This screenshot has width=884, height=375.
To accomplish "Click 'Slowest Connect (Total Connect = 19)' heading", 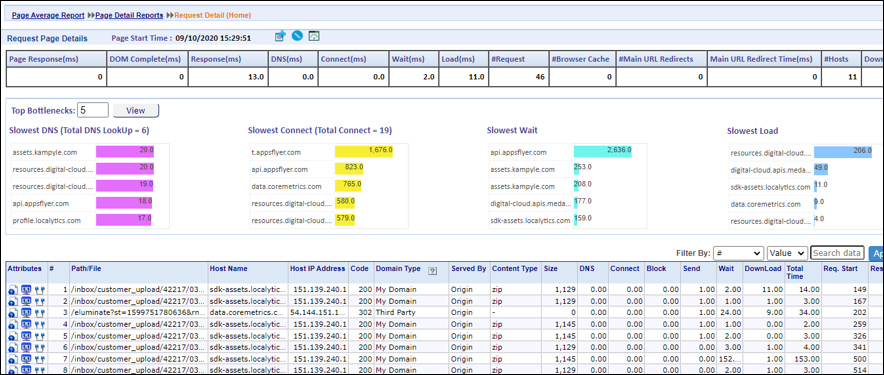I will 320,130.
